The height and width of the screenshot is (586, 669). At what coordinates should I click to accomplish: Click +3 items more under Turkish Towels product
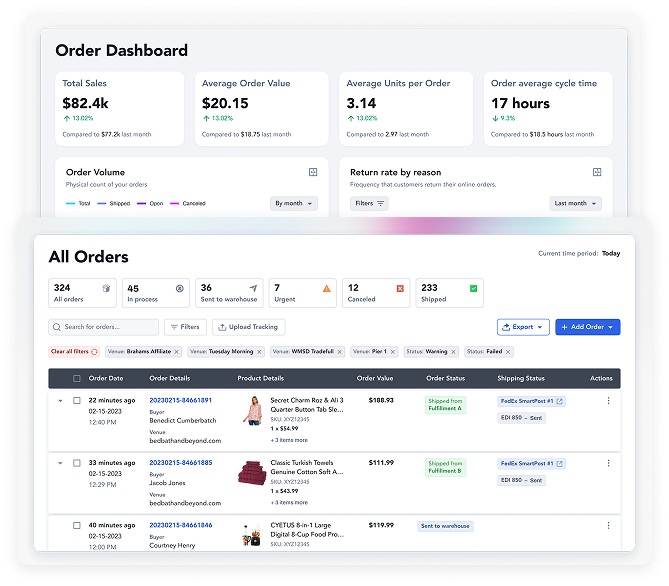tap(289, 502)
